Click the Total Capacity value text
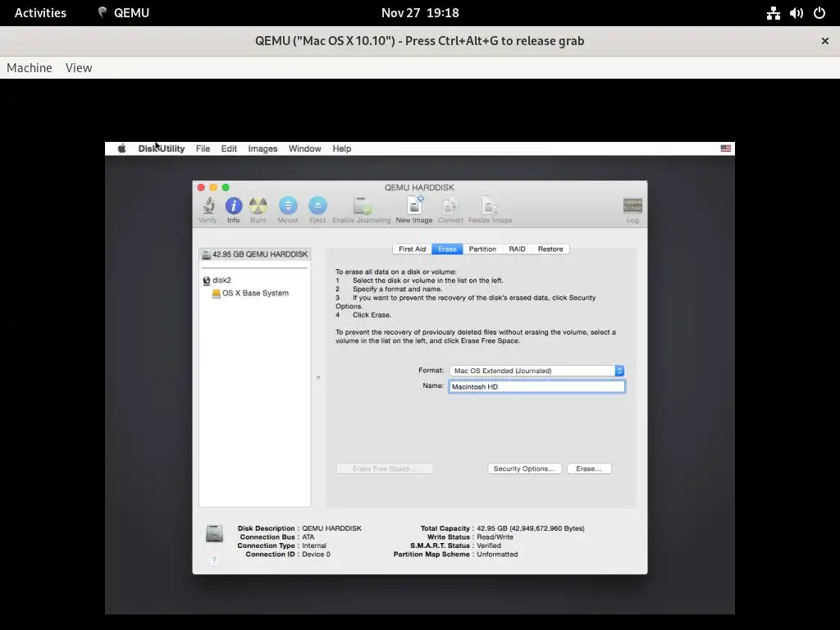Image resolution: width=840 pixels, height=630 pixels. click(531, 529)
